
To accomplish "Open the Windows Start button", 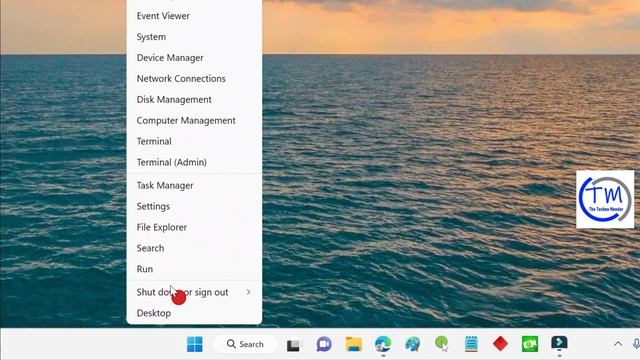I will pyautogui.click(x=195, y=344).
